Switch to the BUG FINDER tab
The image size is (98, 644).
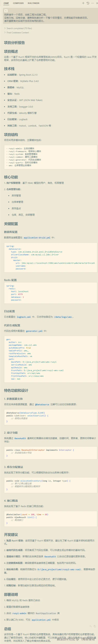pos(34,3)
